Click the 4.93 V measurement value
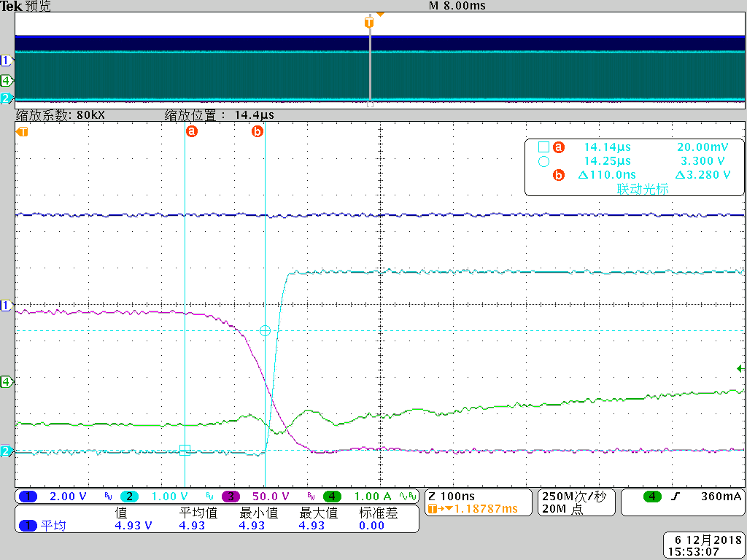The image size is (747, 560). [133, 526]
